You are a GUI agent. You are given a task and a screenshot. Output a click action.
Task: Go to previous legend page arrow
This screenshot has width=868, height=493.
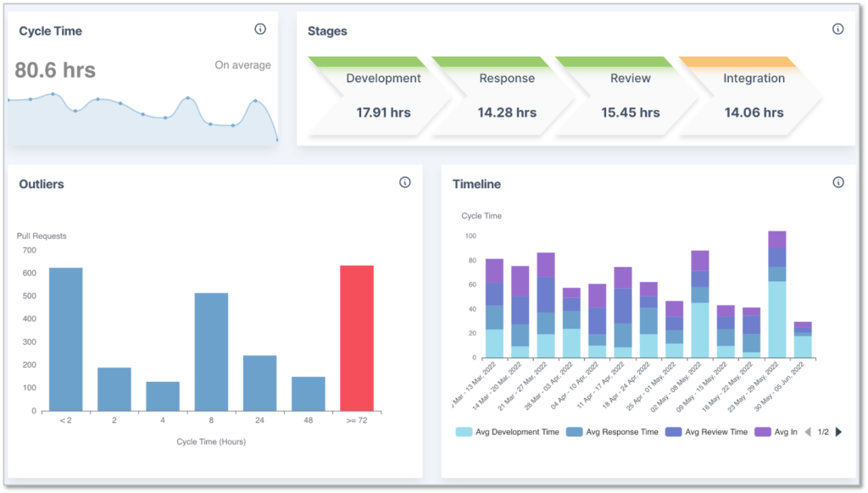[x=808, y=432]
